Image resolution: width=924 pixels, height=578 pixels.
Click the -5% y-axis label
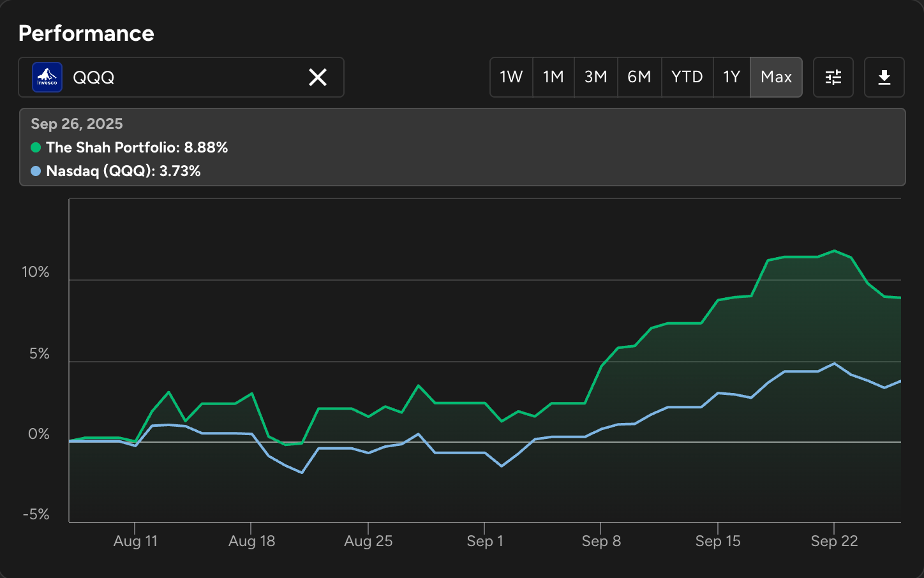(36, 514)
